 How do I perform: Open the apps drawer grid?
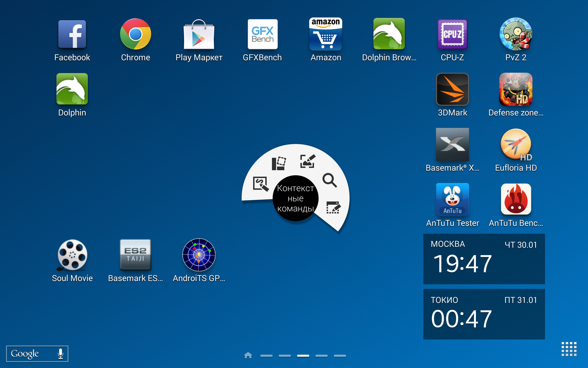[569, 349]
